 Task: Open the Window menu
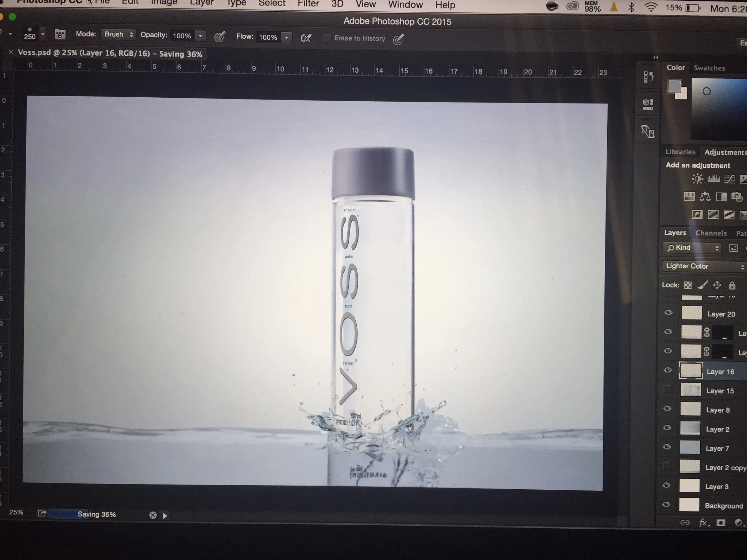click(x=405, y=4)
